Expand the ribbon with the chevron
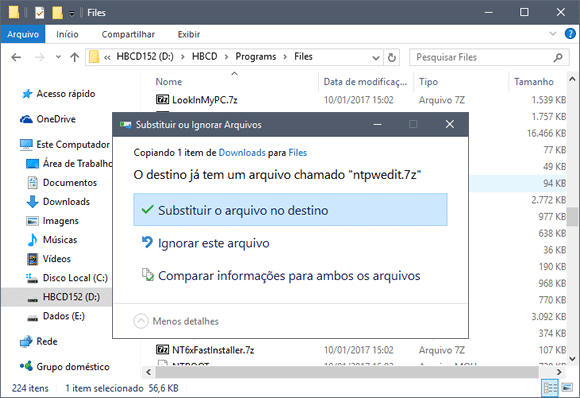This screenshot has width=580, height=398. (x=553, y=34)
